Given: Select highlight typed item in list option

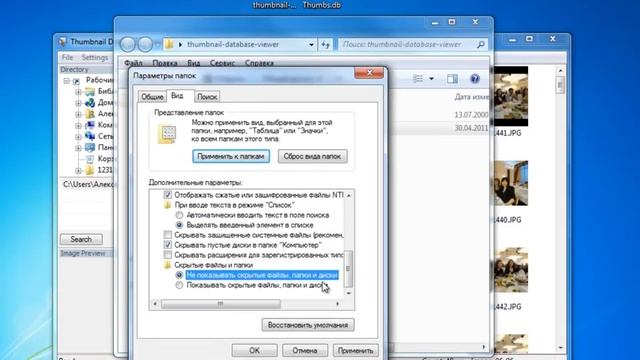Looking at the screenshot, I should click(x=179, y=225).
